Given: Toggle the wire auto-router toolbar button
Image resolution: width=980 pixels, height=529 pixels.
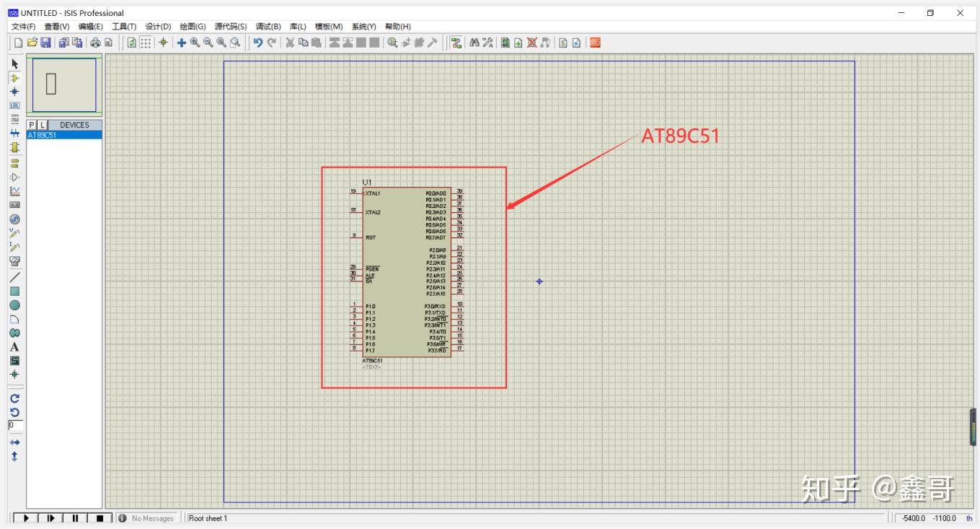Looking at the screenshot, I should pos(456,43).
